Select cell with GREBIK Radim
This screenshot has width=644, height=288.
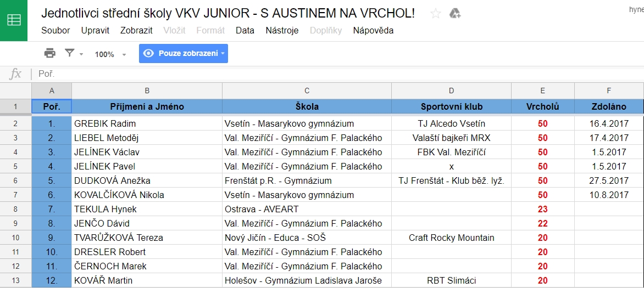pos(147,123)
